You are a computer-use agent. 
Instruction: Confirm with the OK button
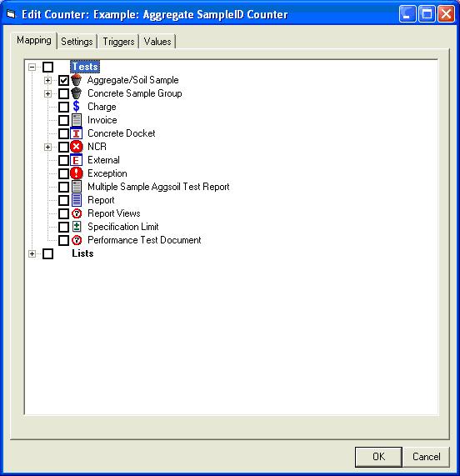[x=378, y=457]
